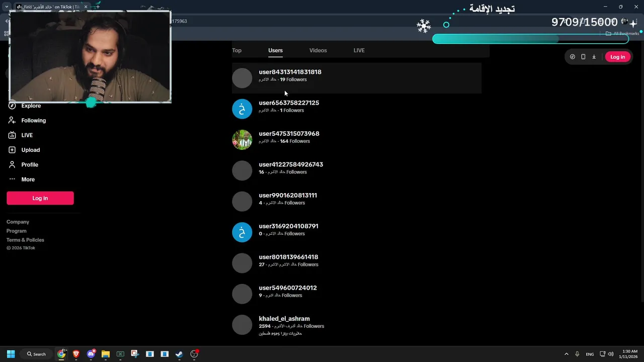The width and height of the screenshot is (644, 362).
Task: Click the download desktop app icon
Action: [594, 57]
